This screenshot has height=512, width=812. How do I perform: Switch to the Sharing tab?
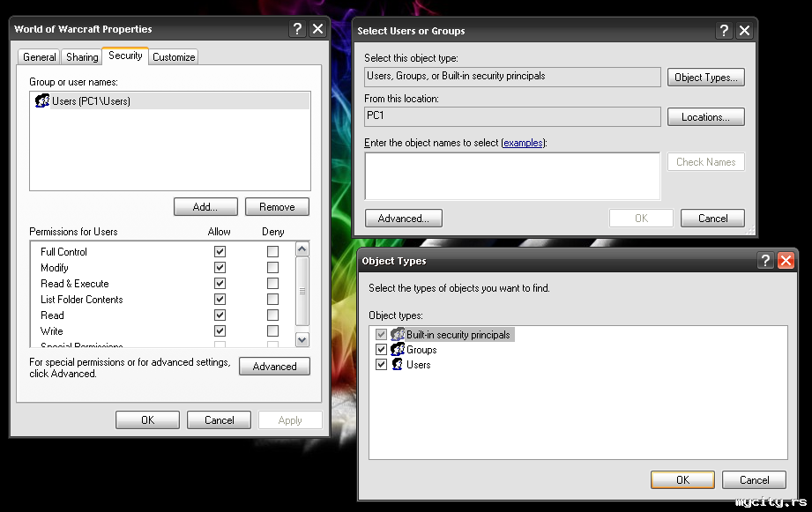coord(82,57)
